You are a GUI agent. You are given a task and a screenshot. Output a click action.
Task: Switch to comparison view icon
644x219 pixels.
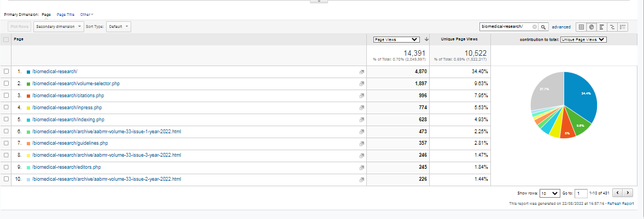pos(612,27)
